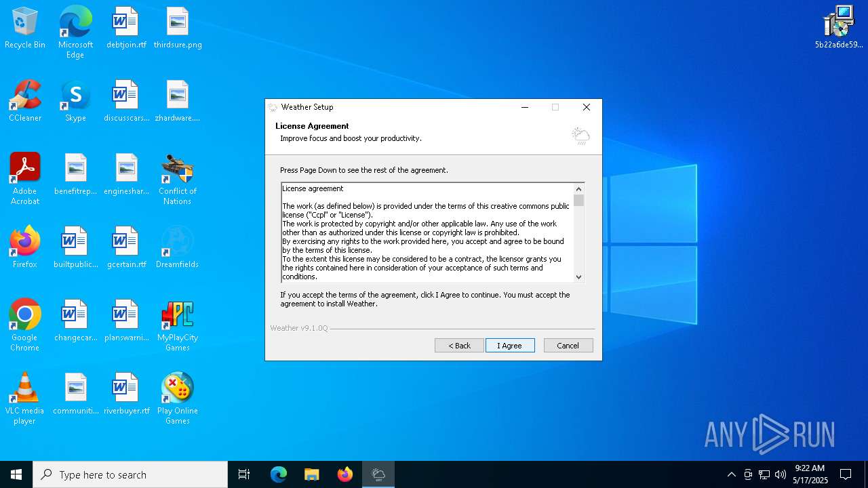
Task: Select the planswarni document icon
Action: click(126, 321)
